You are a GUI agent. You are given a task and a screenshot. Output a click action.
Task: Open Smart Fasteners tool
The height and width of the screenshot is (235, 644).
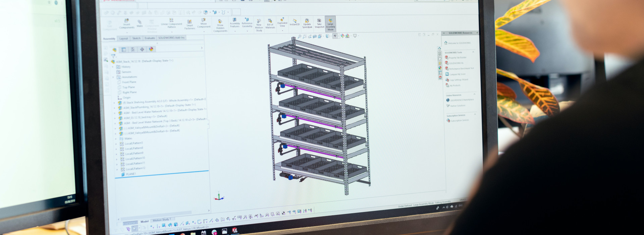click(190, 24)
